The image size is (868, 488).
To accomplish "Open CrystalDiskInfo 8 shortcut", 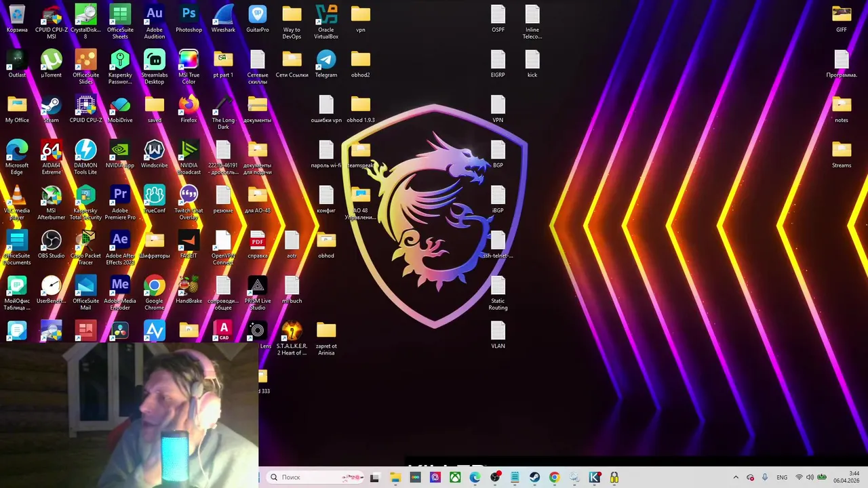I will click(85, 22).
